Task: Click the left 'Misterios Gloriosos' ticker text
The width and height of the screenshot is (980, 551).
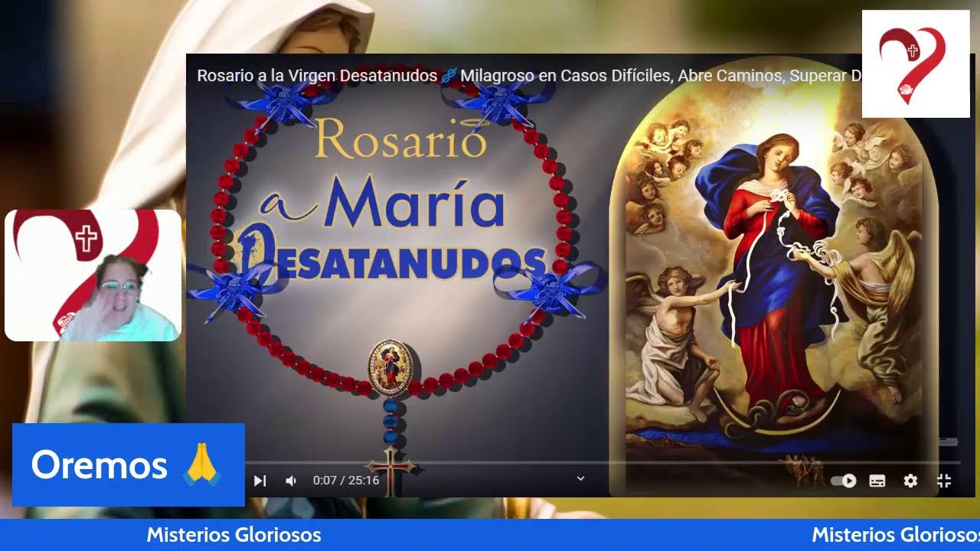Action: 234,535
